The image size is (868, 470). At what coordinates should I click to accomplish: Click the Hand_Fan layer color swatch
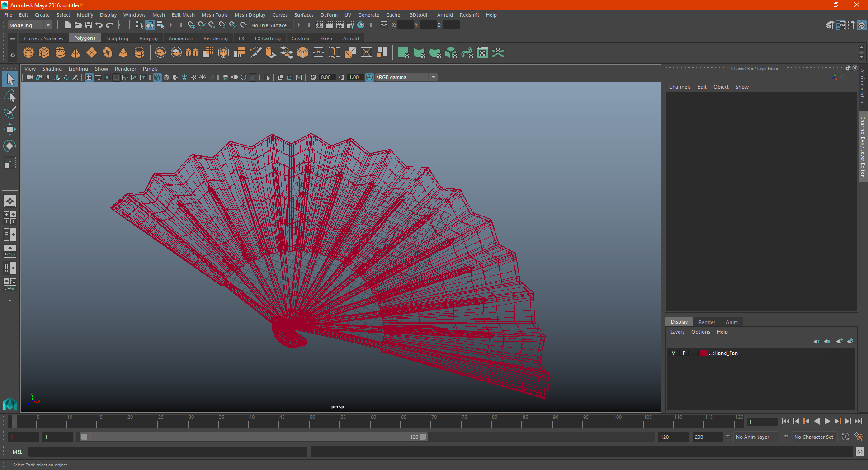704,353
